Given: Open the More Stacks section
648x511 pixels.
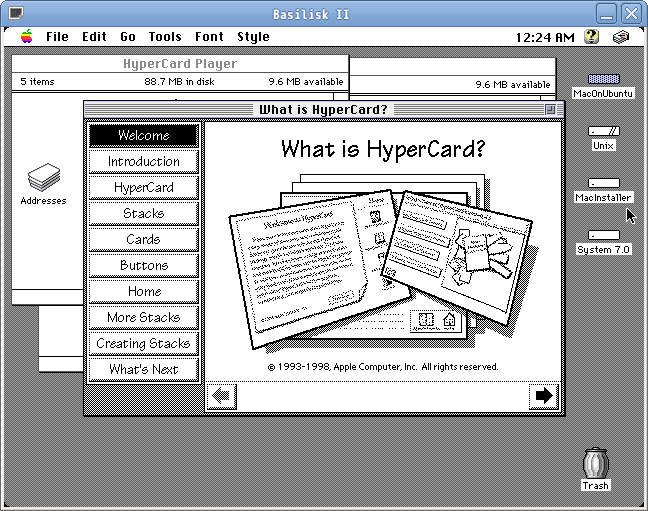Looking at the screenshot, I should click(143, 318).
